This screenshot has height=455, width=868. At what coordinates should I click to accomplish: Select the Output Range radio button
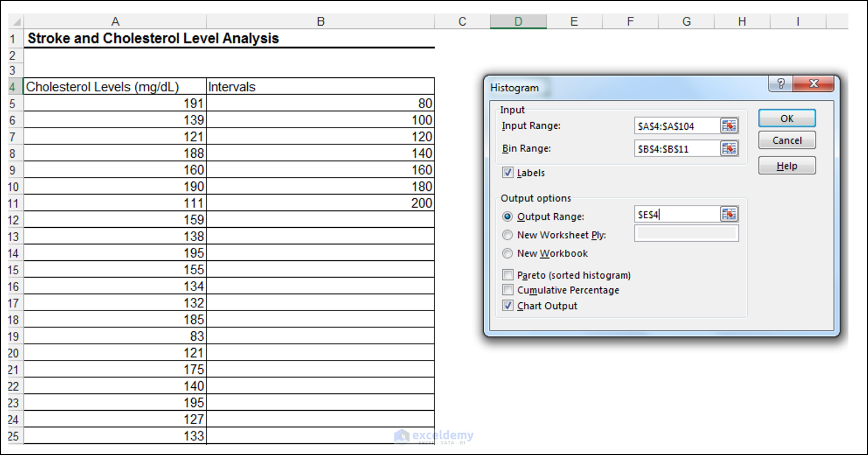507,217
